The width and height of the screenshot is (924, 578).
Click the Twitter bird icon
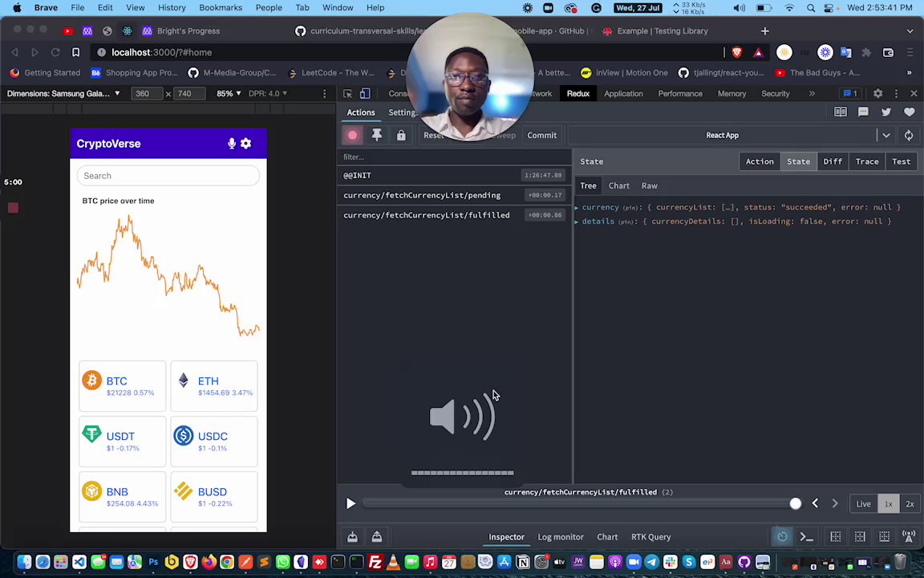click(x=886, y=112)
